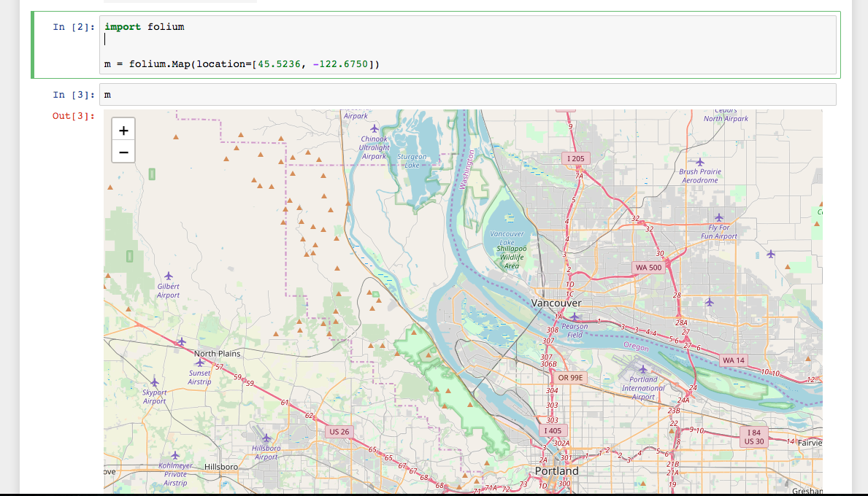This screenshot has width=868, height=496.
Task: Select the WA 500 route shield
Action: tap(648, 268)
